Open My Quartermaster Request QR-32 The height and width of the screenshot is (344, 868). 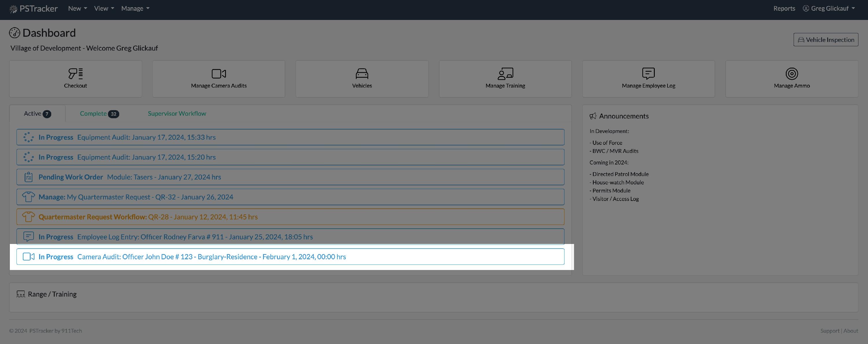[290, 197]
